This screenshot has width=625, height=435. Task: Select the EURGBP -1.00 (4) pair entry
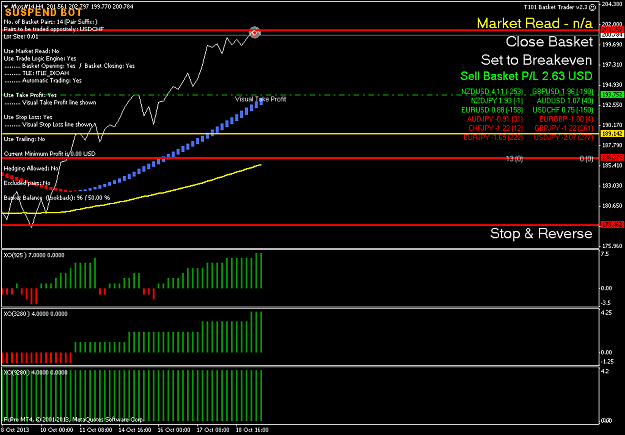click(566, 119)
